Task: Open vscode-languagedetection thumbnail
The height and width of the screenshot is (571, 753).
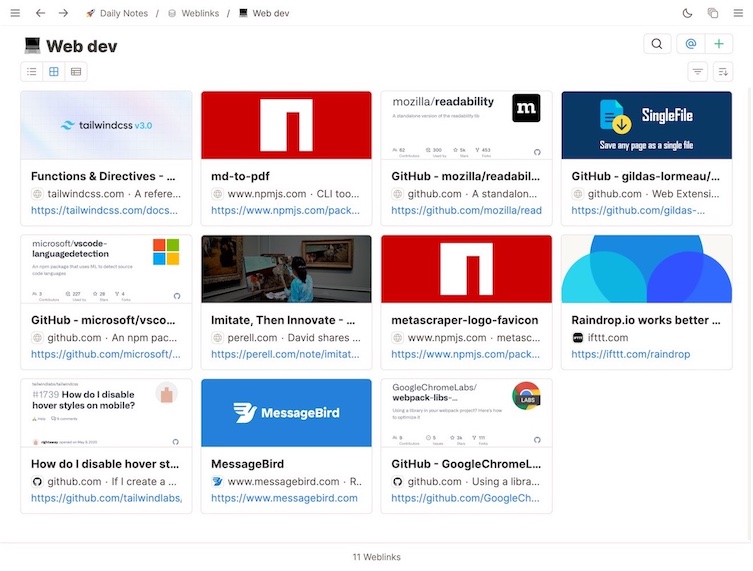Action: 106,269
